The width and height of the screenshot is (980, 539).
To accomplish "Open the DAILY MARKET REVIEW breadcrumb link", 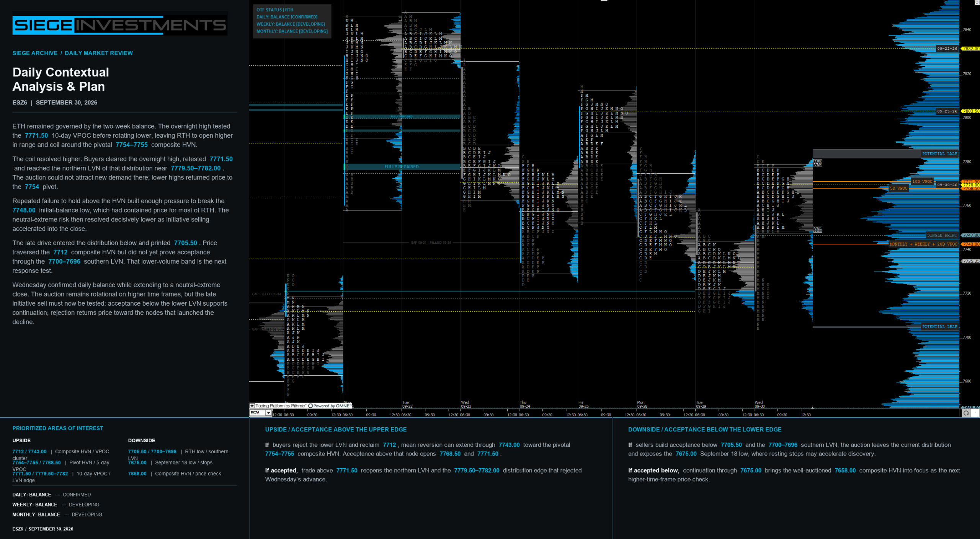I will pos(99,53).
